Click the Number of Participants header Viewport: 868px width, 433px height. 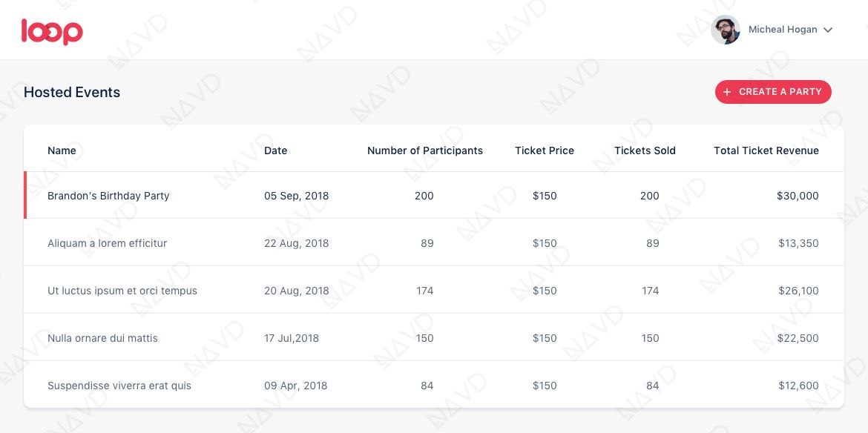[x=424, y=151]
